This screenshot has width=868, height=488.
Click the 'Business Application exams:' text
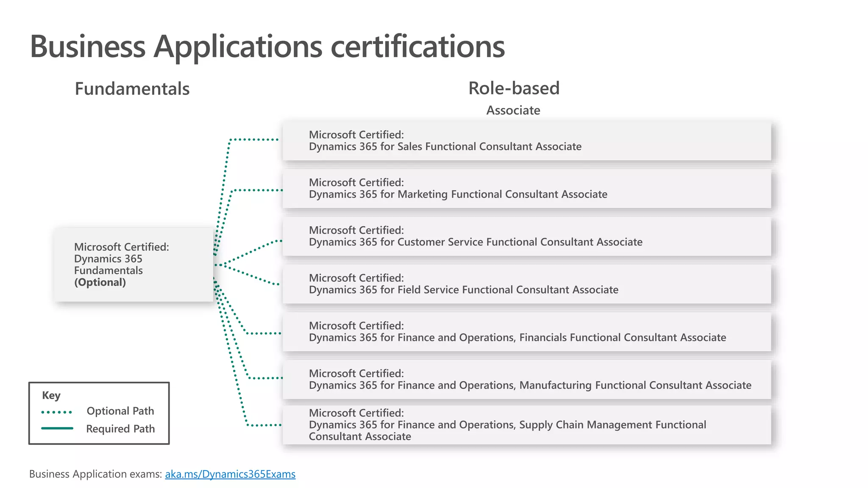(96, 474)
